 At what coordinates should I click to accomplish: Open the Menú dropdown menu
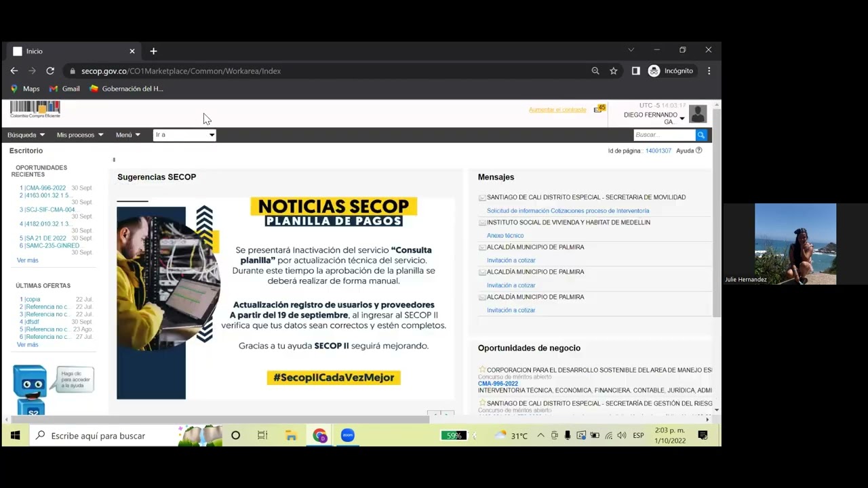point(128,135)
